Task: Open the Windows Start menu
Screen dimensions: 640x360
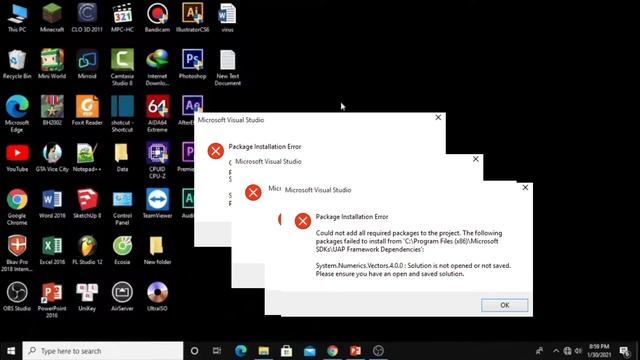Action: pyautogui.click(x=11, y=351)
